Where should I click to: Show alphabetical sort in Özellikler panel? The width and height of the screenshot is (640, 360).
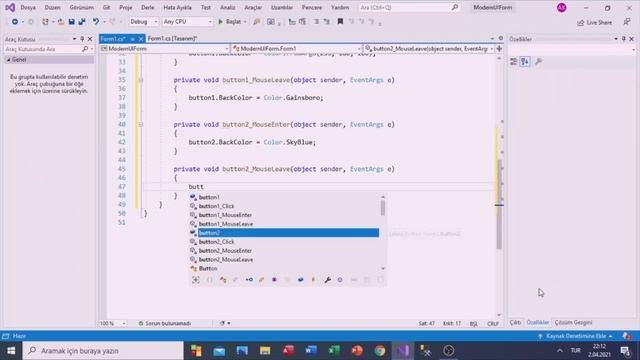click(525, 62)
